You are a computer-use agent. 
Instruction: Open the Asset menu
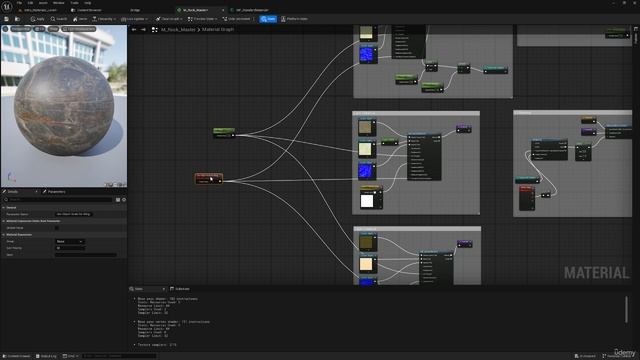pos(43,3)
